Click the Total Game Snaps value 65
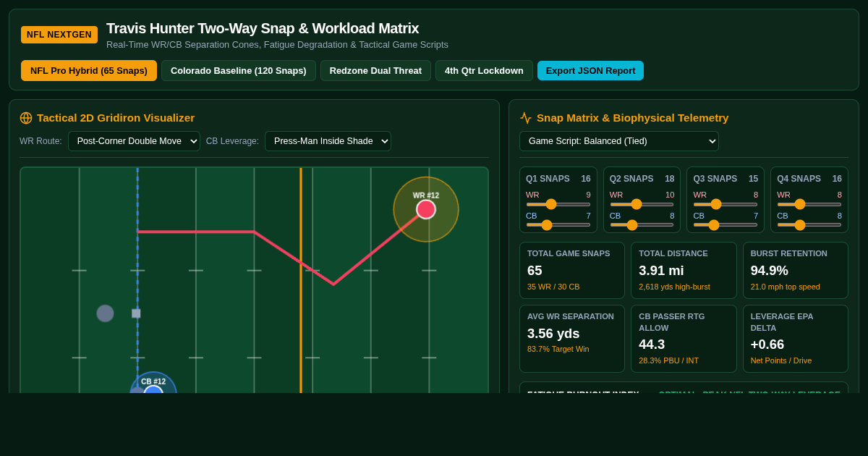The image size is (868, 456). click(535, 271)
